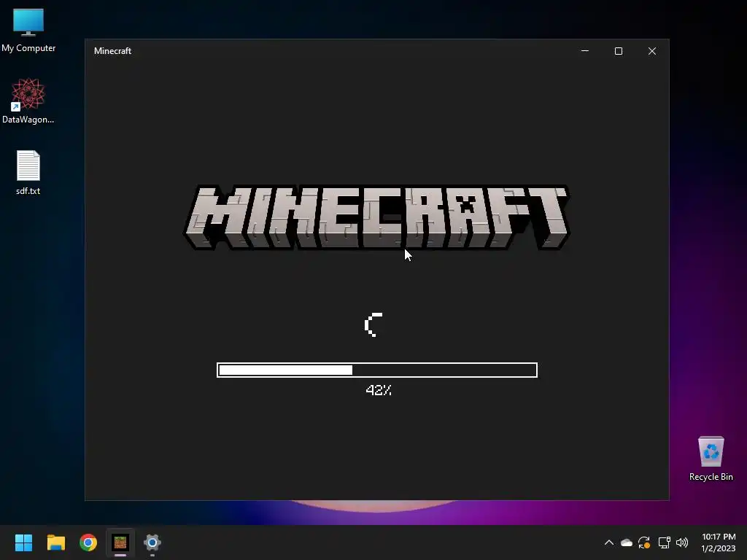The image size is (747, 560).
Task: Open the clock showing 10:17 PM
Action: pyautogui.click(x=719, y=542)
